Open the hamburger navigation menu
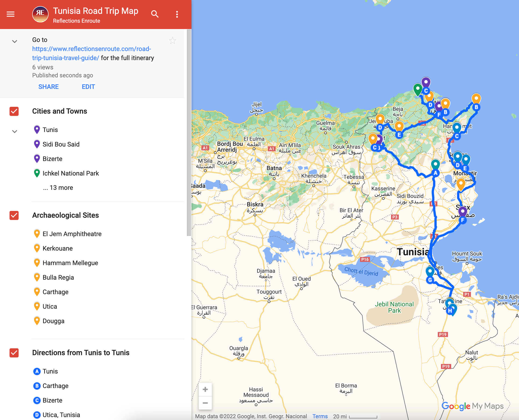This screenshot has height=420, width=519. (x=11, y=14)
